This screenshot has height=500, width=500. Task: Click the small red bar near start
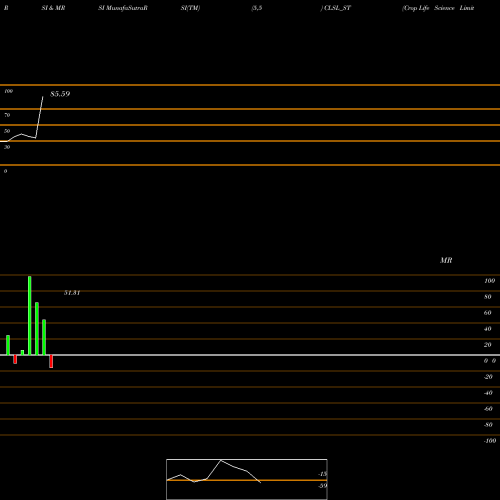pos(15,359)
